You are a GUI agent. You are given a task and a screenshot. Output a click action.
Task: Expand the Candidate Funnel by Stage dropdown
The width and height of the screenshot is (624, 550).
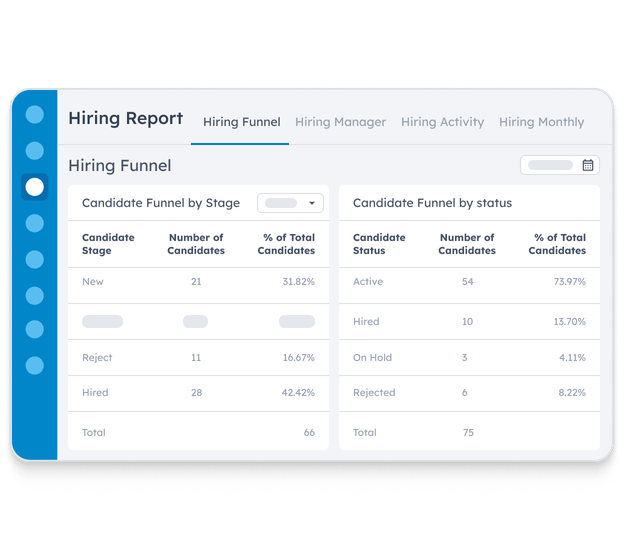click(290, 203)
